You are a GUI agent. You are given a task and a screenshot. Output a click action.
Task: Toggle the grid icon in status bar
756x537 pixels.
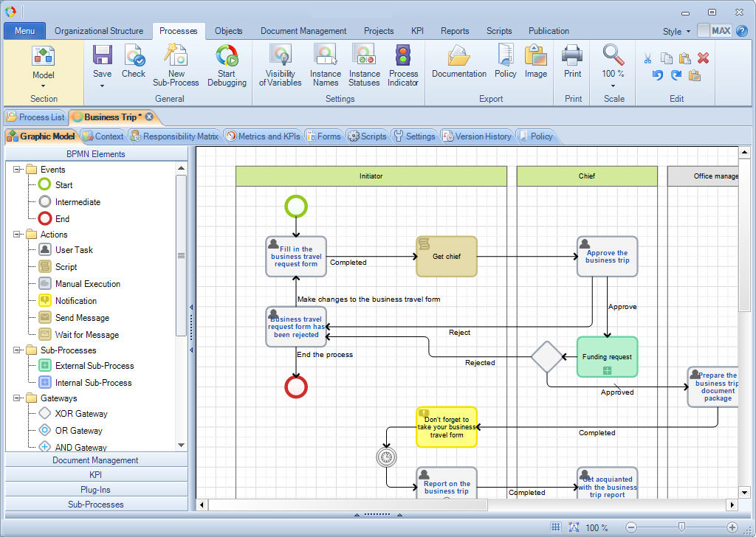click(x=555, y=527)
